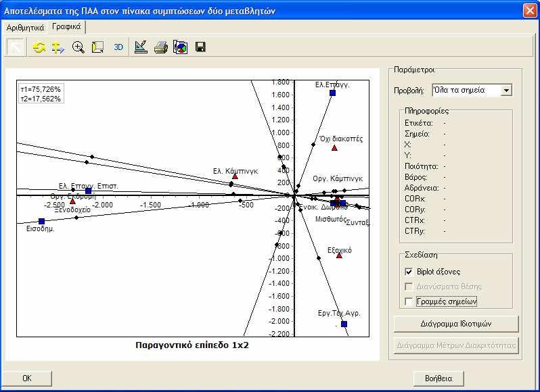Click the rescale axes icon
Screen dimensions: 540x392
coord(97,47)
